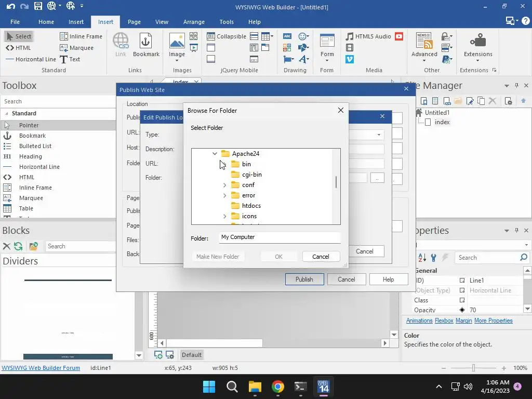Click the HTML5 Audio item

(x=368, y=36)
